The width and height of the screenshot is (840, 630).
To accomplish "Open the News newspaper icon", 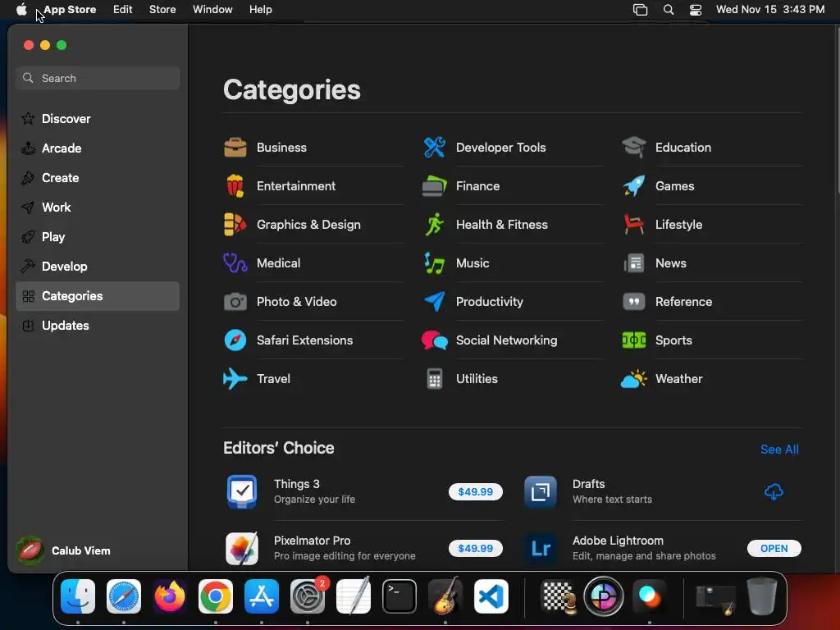I will (x=634, y=263).
